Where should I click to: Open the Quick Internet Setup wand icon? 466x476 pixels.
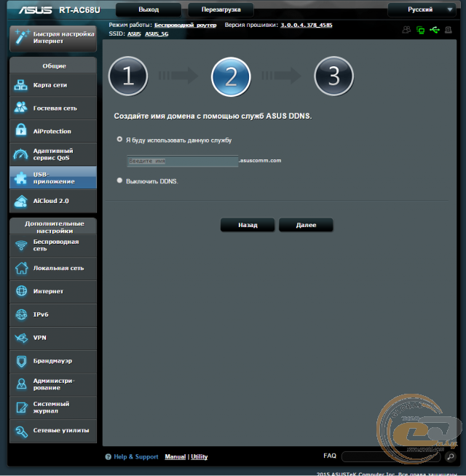coord(22,37)
